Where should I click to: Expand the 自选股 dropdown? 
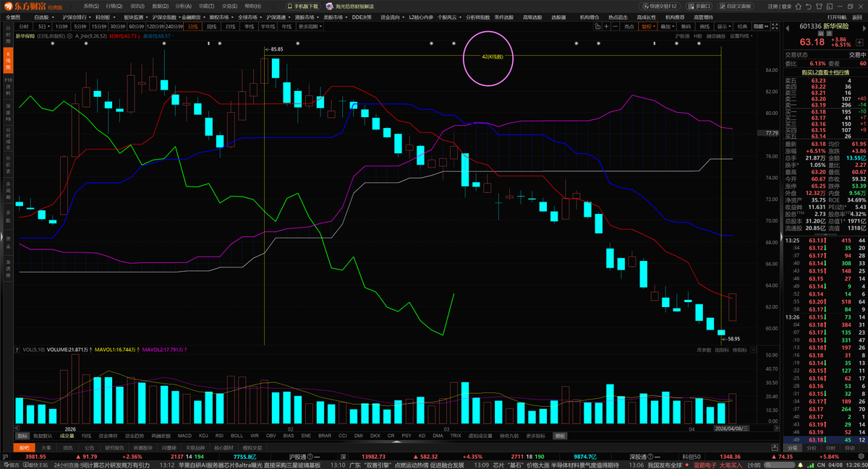(x=46, y=16)
